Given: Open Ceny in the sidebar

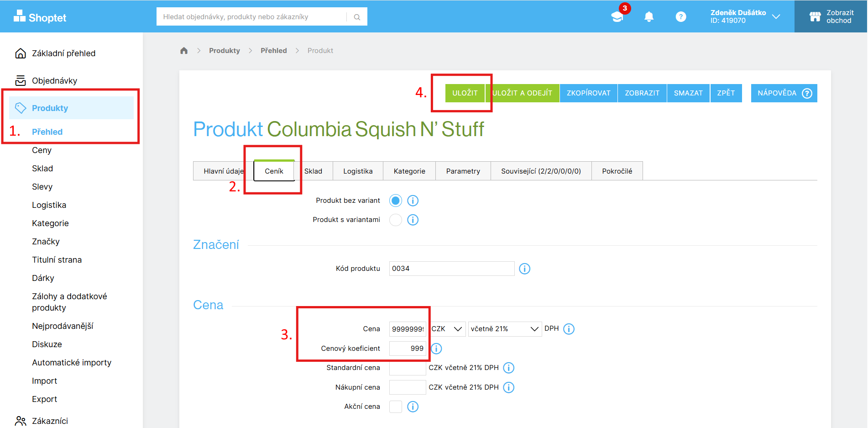Looking at the screenshot, I should [x=42, y=150].
